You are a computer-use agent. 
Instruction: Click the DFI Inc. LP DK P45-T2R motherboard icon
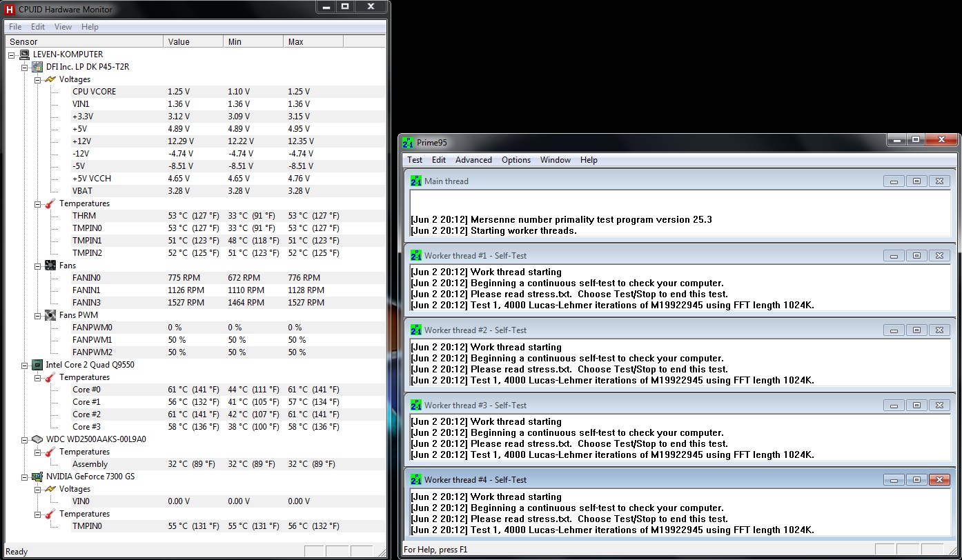[37, 67]
